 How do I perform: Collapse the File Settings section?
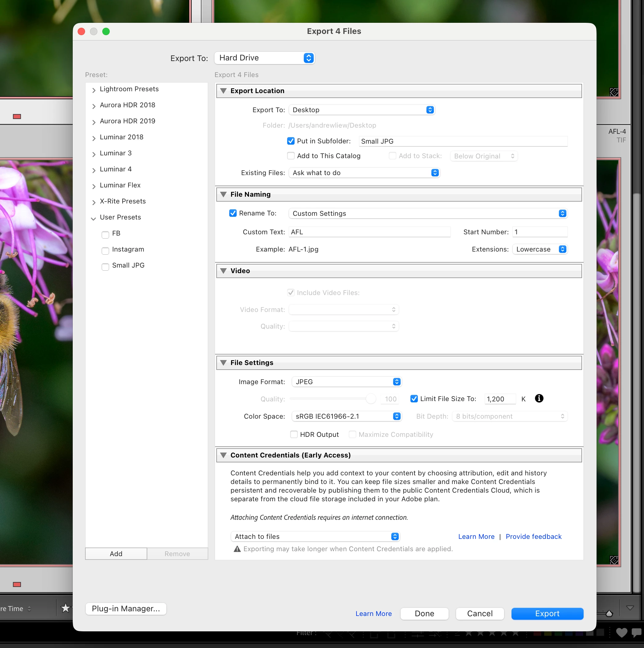[x=223, y=363]
